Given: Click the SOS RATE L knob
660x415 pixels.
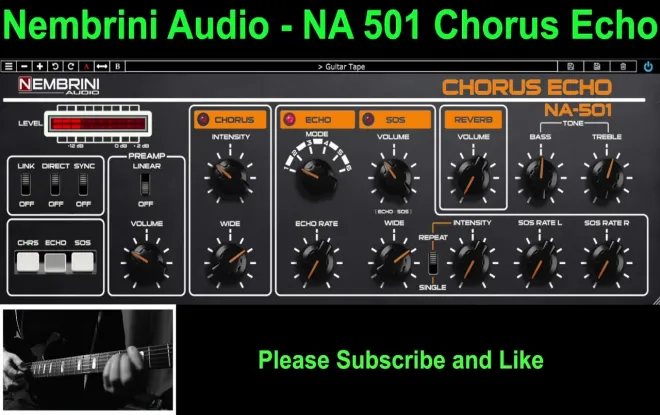Looking at the screenshot, I should coord(540,263).
